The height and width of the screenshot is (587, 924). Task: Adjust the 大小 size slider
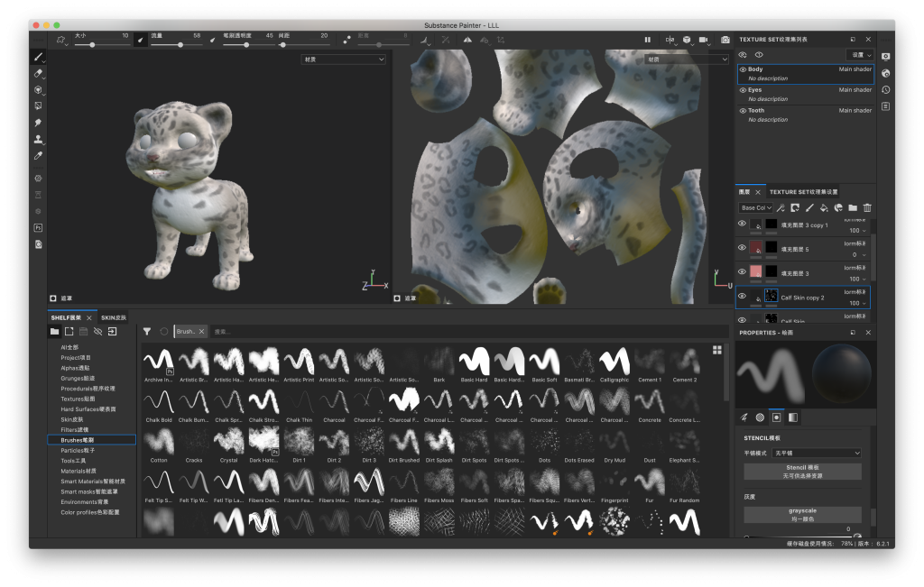click(101, 45)
